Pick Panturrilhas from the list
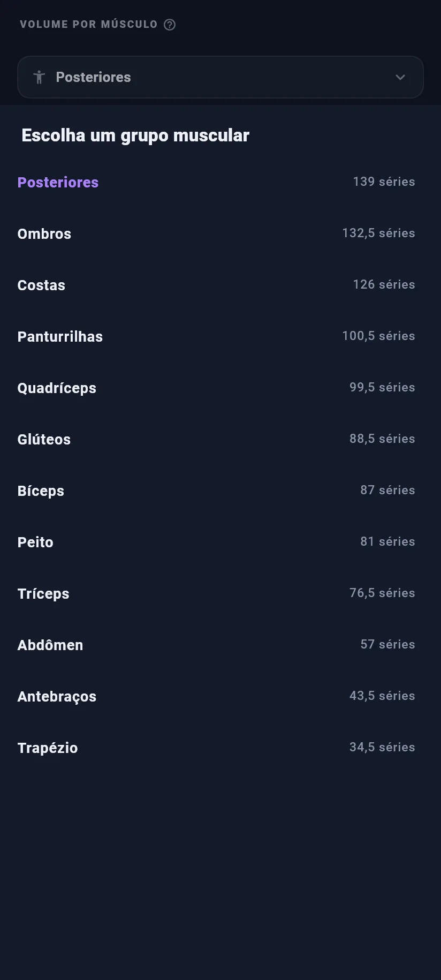This screenshot has height=980, width=441. pos(216,336)
